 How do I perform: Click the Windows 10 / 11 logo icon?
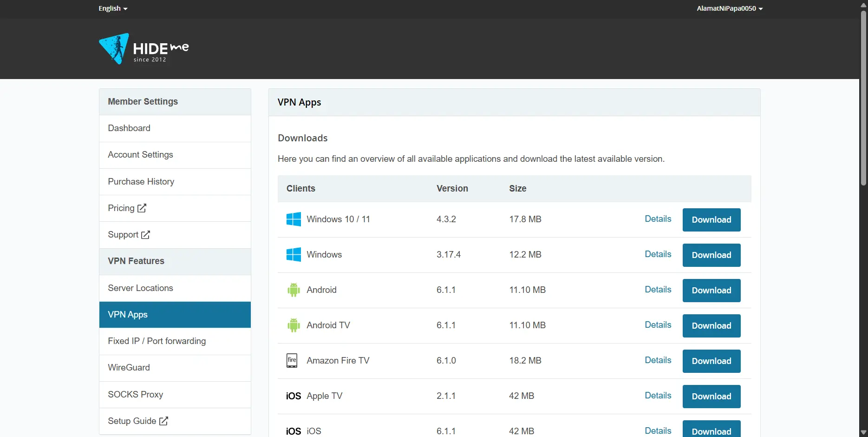coord(294,219)
